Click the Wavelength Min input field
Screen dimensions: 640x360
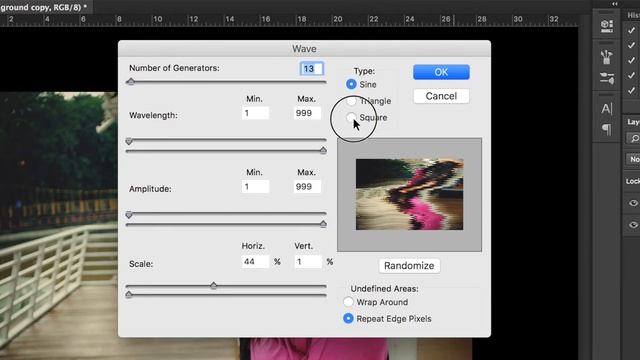point(256,113)
